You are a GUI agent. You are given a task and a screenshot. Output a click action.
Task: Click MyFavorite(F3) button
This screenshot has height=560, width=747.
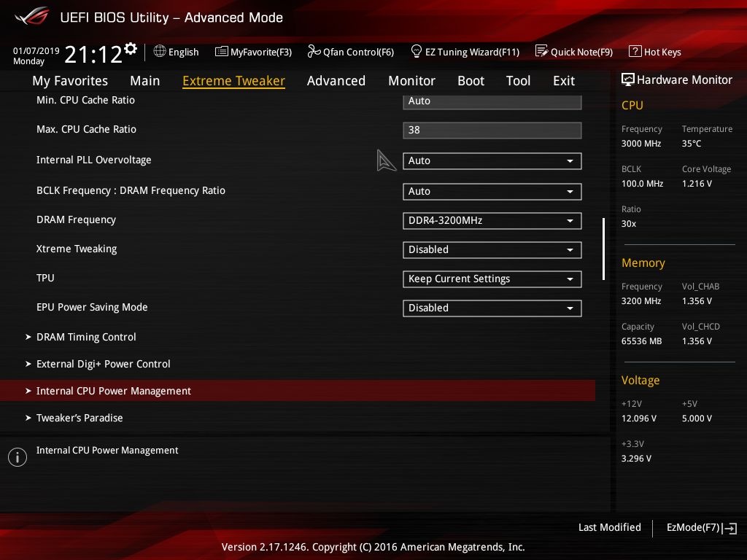tap(253, 52)
